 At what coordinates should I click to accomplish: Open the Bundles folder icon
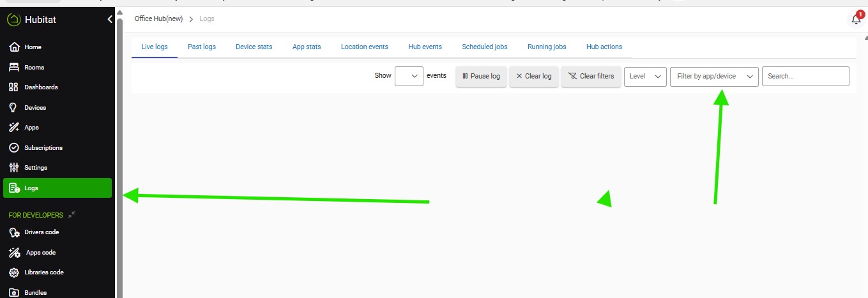point(14,293)
